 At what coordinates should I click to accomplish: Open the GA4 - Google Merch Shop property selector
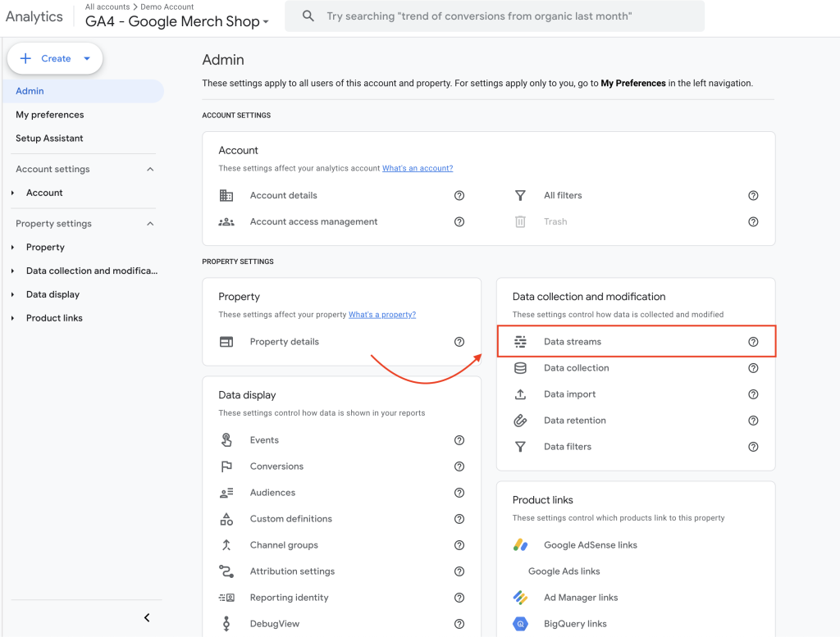[x=177, y=21]
